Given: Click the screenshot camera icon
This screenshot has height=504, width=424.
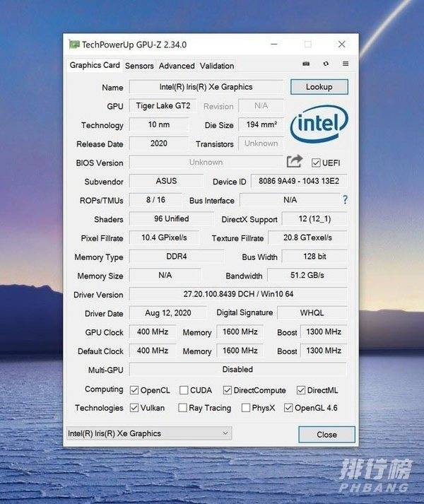Looking at the screenshot, I should 306,64.
